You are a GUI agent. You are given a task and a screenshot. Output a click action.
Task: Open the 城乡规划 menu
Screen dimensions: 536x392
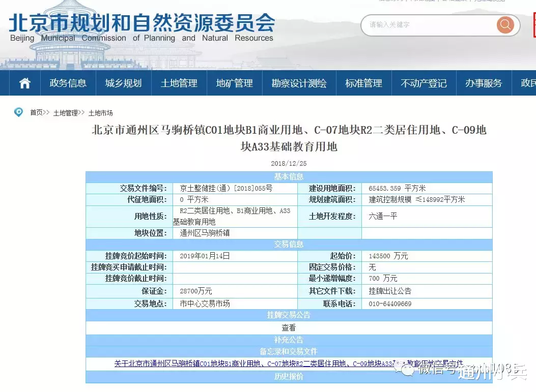tap(123, 83)
